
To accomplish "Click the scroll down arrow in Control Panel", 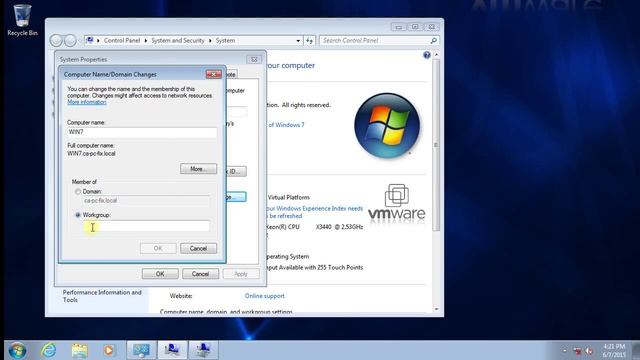I will pyautogui.click(x=436, y=309).
